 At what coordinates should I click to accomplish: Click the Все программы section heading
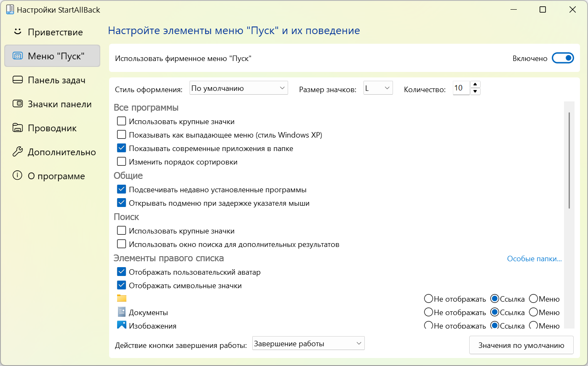point(146,108)
